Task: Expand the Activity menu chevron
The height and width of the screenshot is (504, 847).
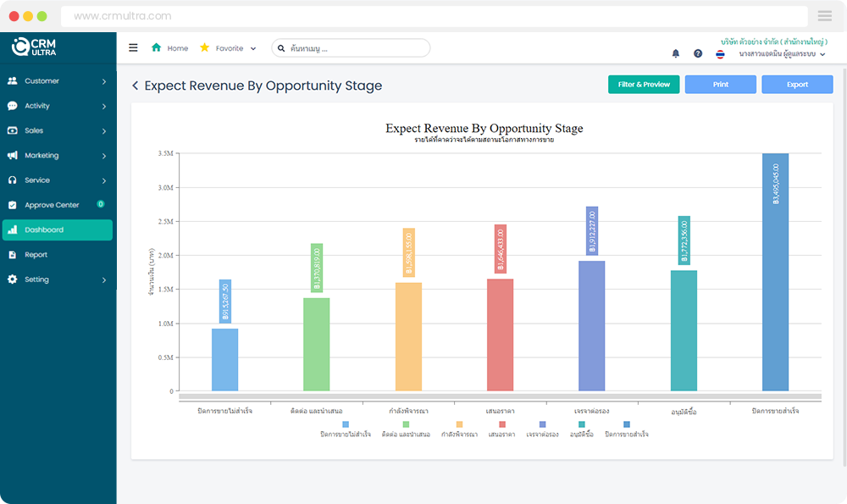Action: tap(103, 107)
